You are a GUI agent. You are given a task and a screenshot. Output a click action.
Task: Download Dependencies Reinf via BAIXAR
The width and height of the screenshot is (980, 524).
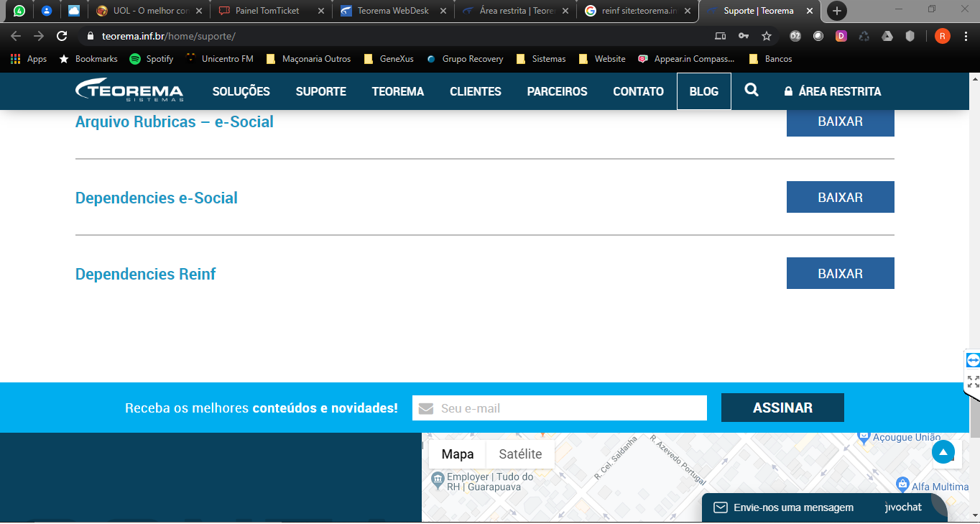click(841, 273)
